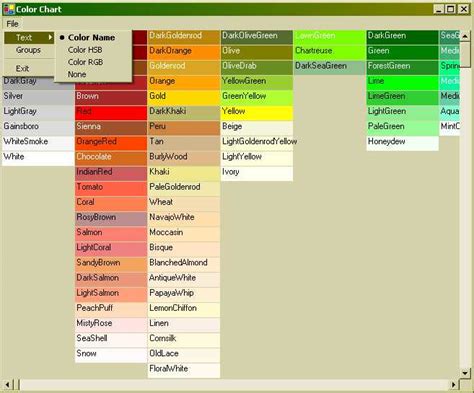Select the Peru color swatch
Viewport: 474px width, 393px height.
[x=184, y=127]
